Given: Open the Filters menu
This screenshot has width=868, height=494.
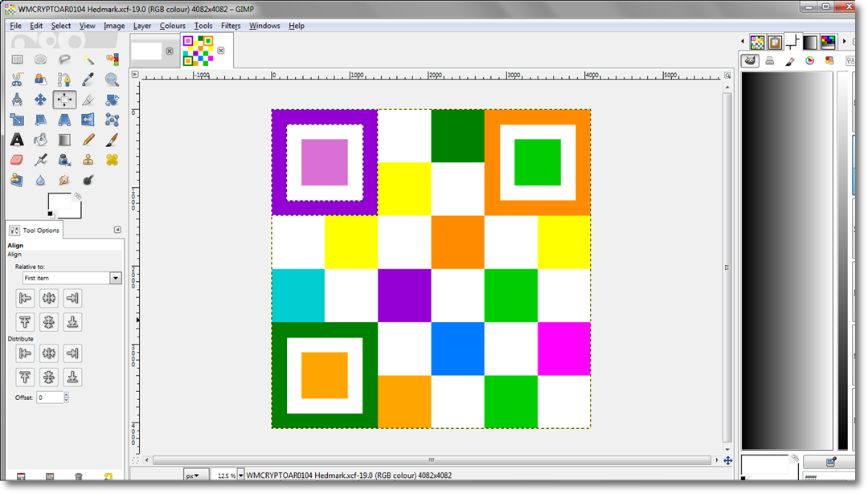Looking at the screenshot, I should (231, 26).
